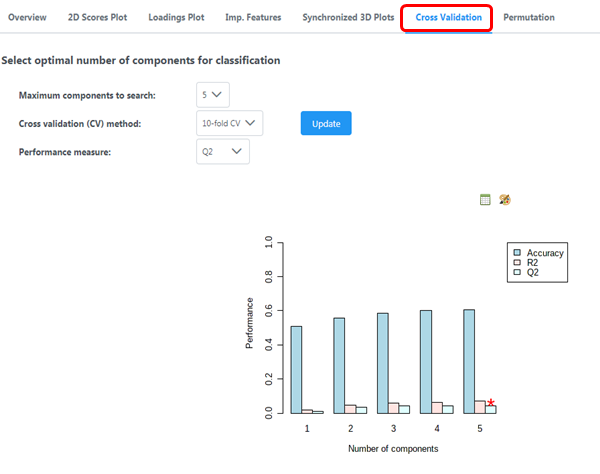Click the Accuracy legend color swatch
The width and height of the screenshot is (600, 474).
(x=517, y=253)
